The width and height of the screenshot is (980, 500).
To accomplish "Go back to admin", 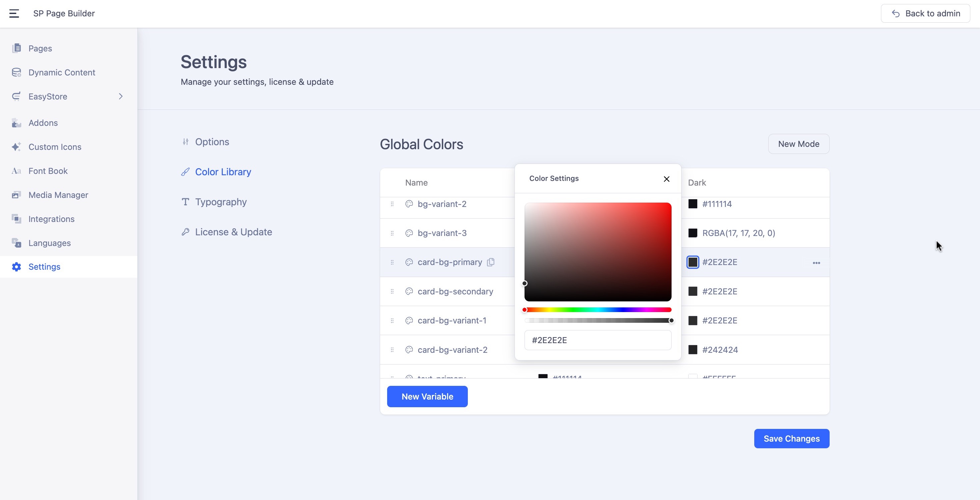I will click(925, 14).
